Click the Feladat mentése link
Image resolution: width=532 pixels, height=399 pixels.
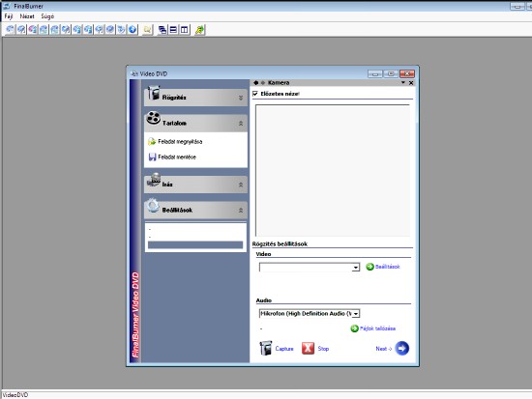177,157
